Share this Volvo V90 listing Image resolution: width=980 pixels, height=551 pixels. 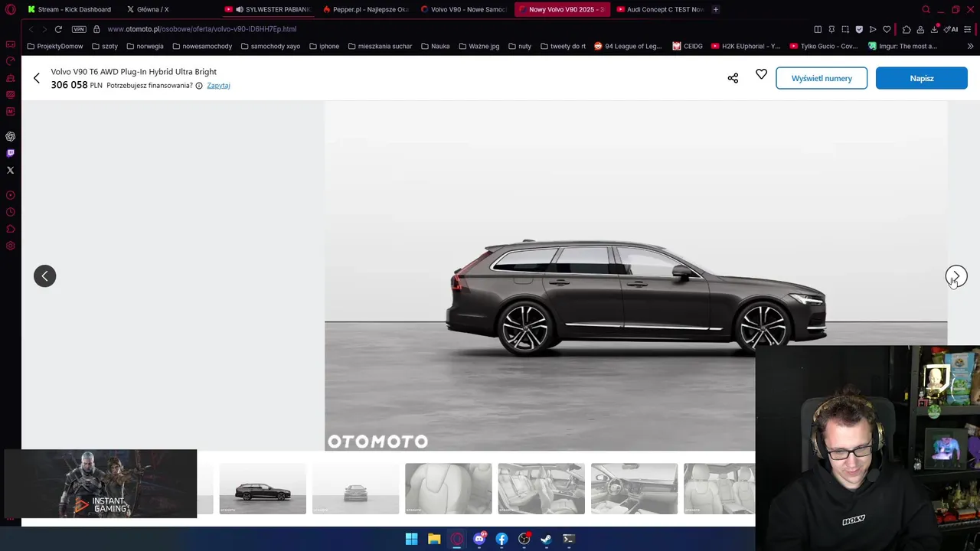point(733,78)
